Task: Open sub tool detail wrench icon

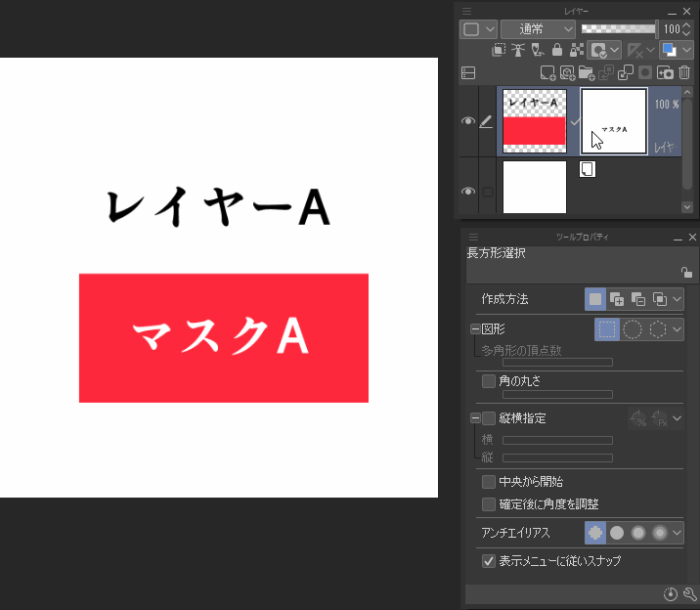Action: [x=689, y=594]
